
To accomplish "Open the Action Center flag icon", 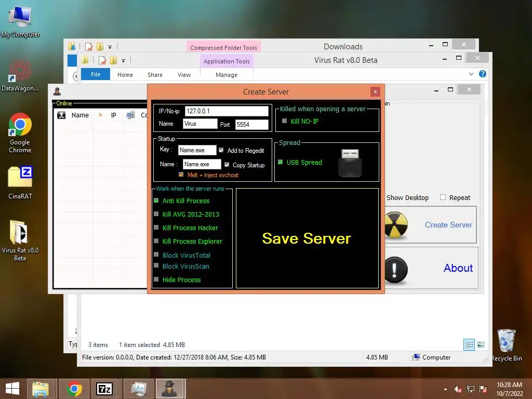I will point(483,389).
